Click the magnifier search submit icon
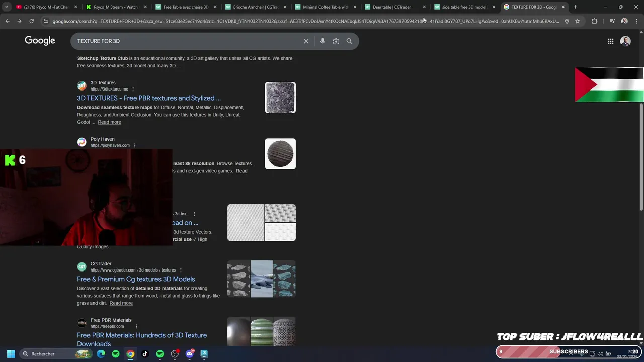 349,41
